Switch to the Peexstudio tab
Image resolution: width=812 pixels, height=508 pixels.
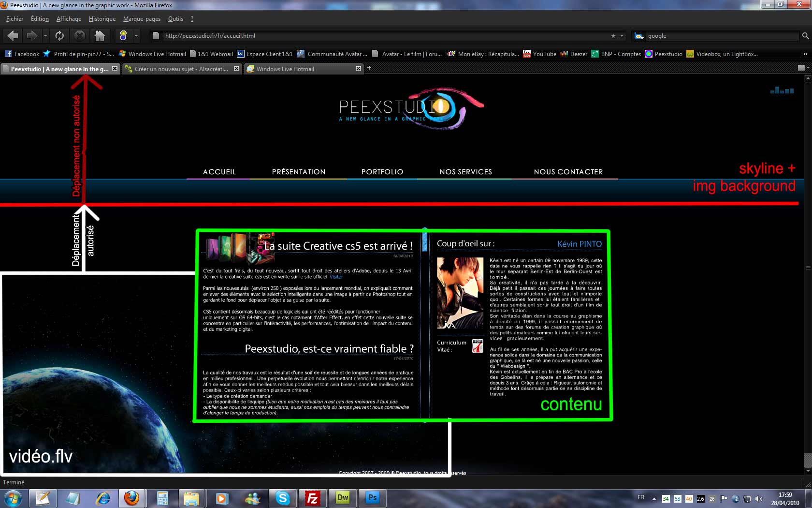60,69
